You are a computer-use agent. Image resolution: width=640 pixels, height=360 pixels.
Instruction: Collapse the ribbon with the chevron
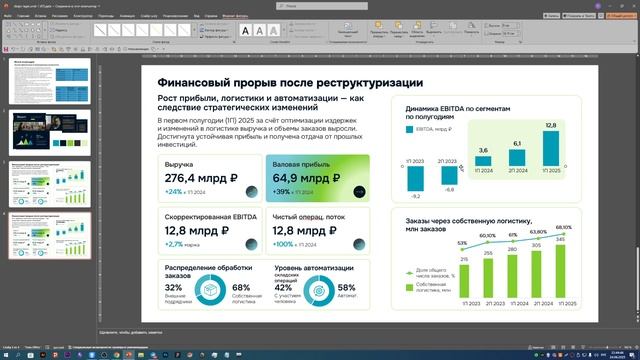(x=635, y=42)
